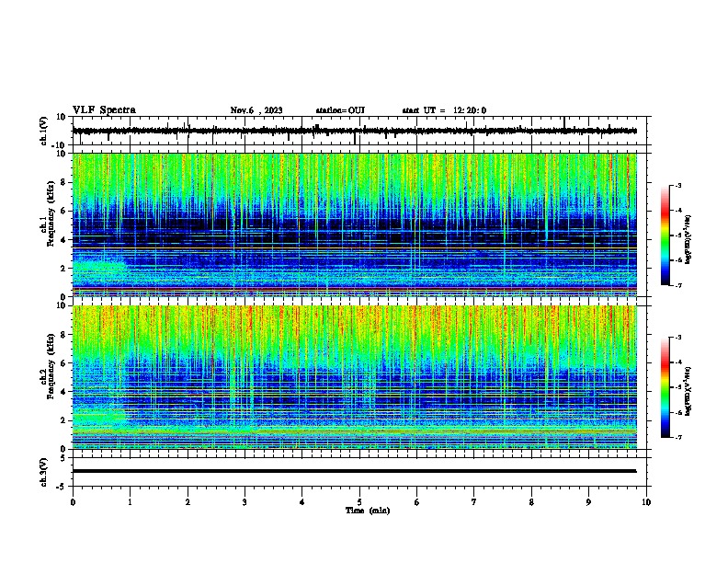Click time axis tick label "10"

click(646, 502)
